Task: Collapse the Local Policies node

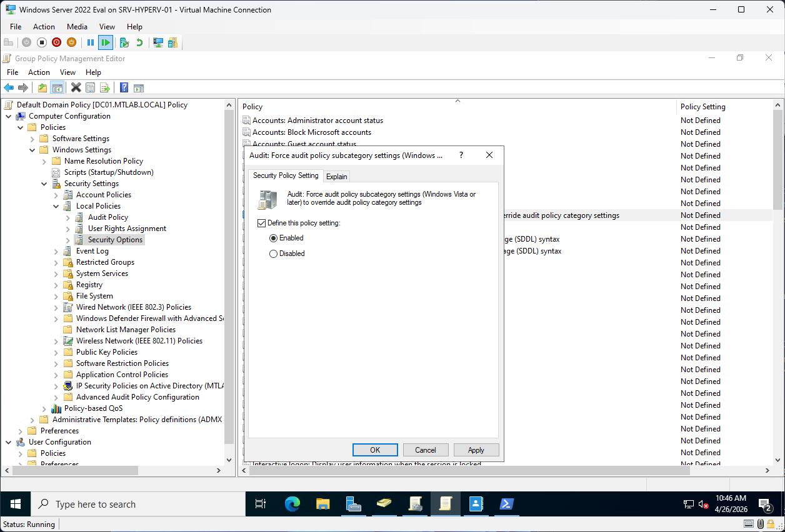Action: pyautogui.click(x=56, y=206)
